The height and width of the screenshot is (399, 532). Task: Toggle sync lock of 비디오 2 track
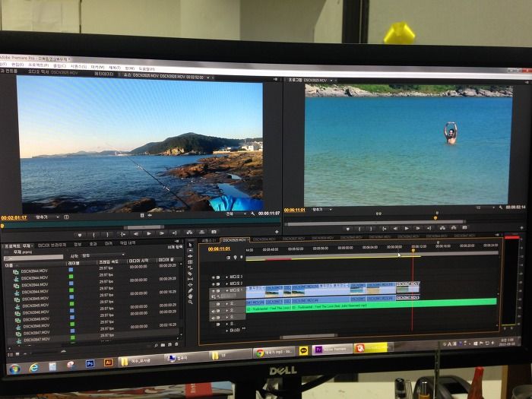click(218, 283)
